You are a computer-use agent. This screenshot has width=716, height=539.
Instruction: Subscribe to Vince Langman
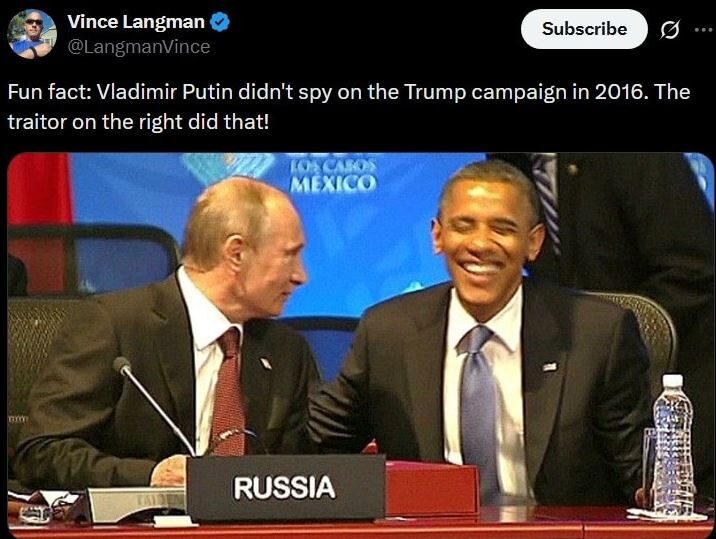(x=584, y=29)
